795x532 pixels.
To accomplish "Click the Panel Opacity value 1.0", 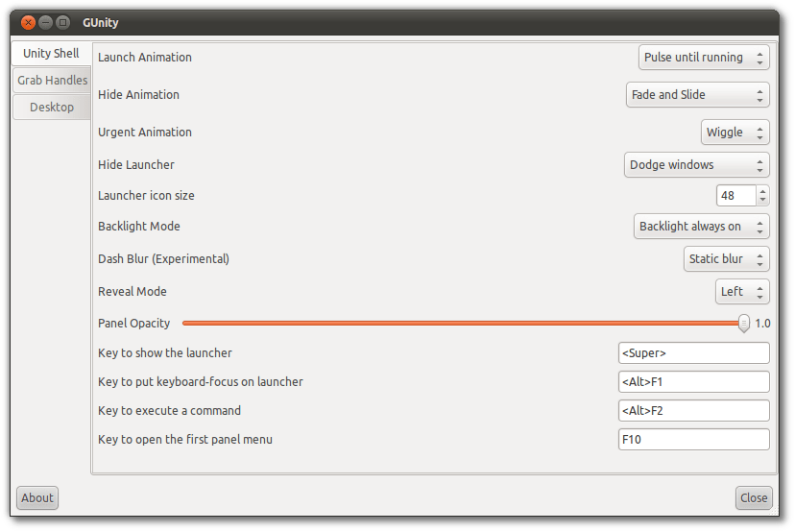I will 762,324.
